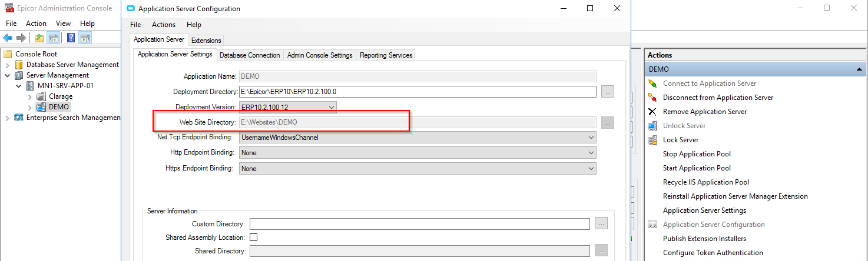868x261 pixels.
Task: Switch to the Database Connection tab
Action: click(250, 55)
